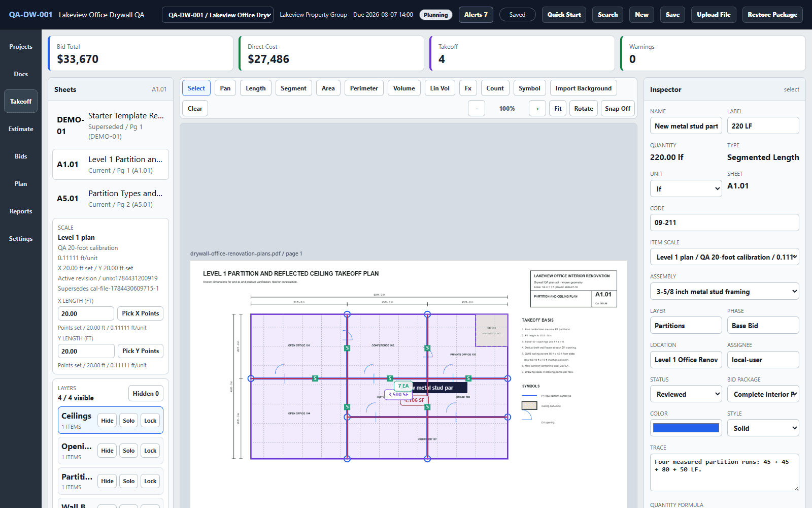Click the blue color swatch
The image size is (812, 508).
tap(686, 428)
